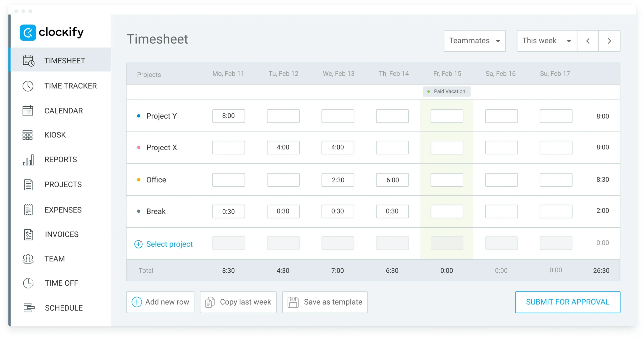
Task: Select the Time Tracker clock icon
Action: 28,86
